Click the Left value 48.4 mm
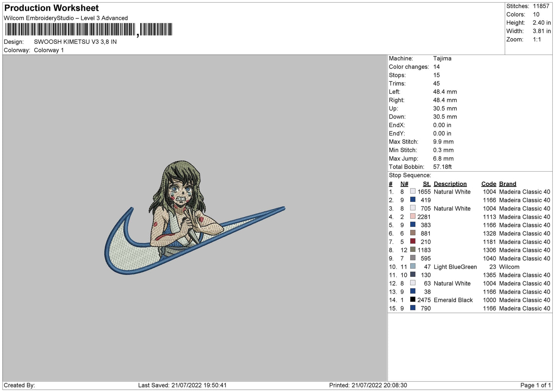This screenshot has height=392, width=555. 445,92
